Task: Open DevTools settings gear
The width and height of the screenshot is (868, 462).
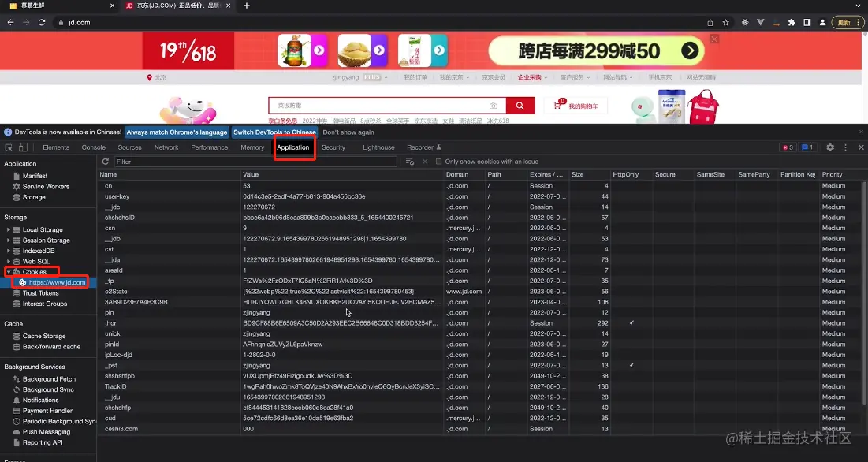Action: (830, 147)
